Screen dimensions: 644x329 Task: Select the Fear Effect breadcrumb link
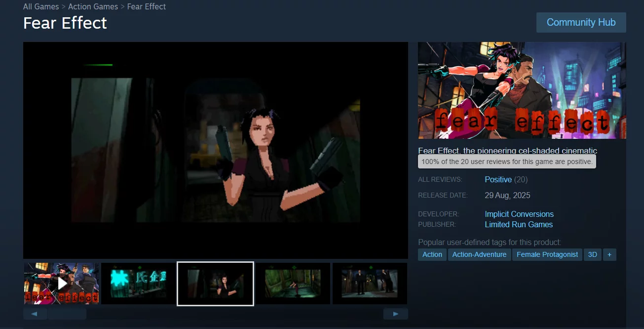[147, 7]
